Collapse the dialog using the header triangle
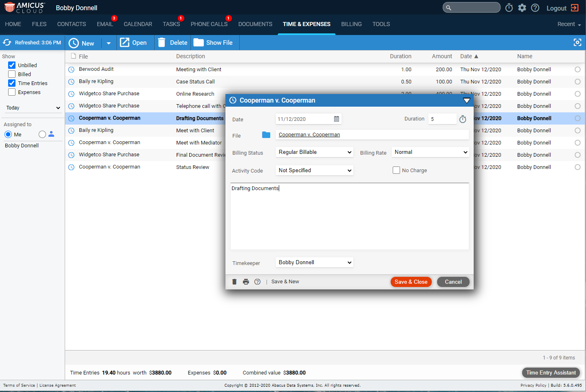The width and height of the screenshot is (586, 392). click(466, 100)
